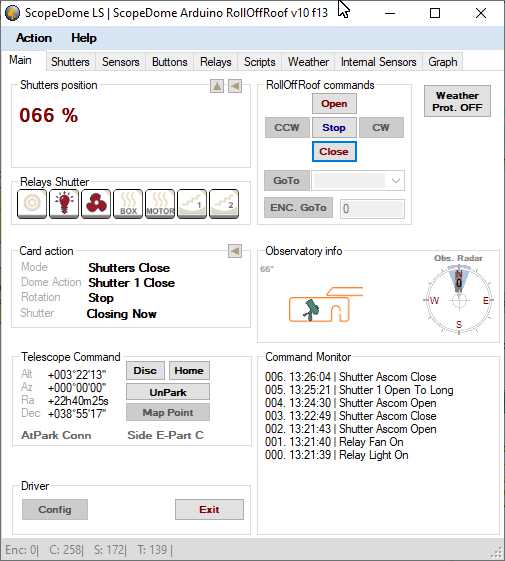Toggle the MOTOR heater relay
Screen dimensions: 505x561
pyautogui.click(x=160, y=204)
